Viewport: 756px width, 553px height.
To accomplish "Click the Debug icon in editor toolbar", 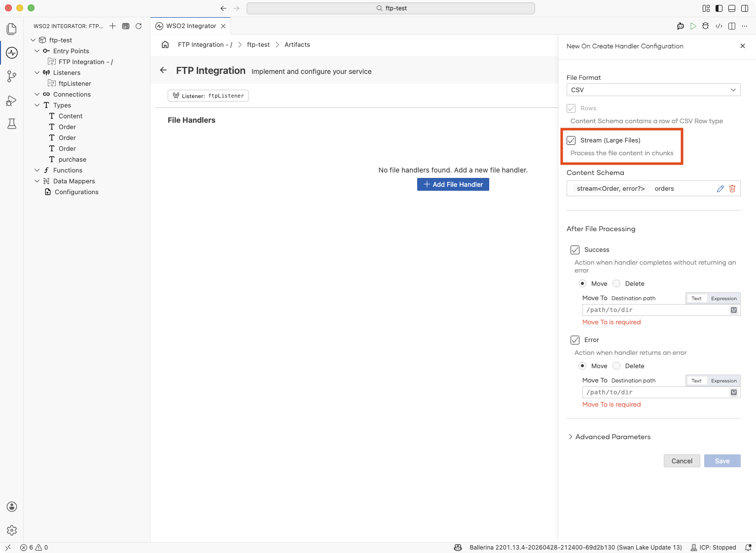I will coord(706,26).
